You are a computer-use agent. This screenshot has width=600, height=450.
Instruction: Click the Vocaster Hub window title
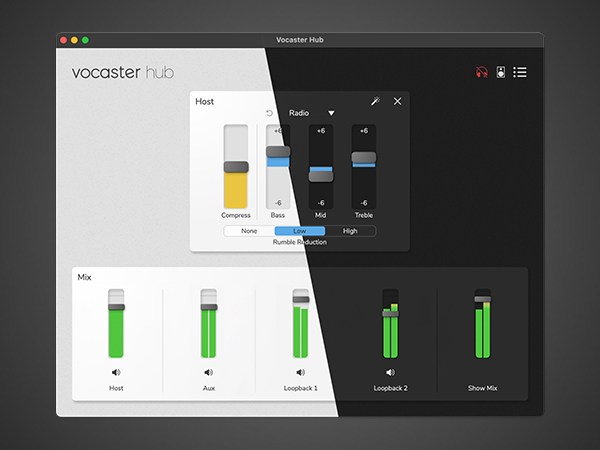pos(300,40)
